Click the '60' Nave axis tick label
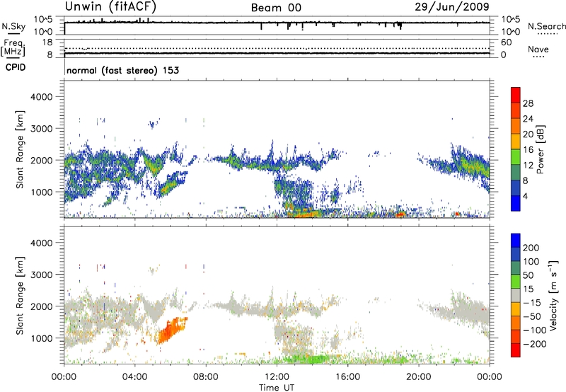Image resolution: width=566 pixels, height=392 pixels. coord(506,42)
